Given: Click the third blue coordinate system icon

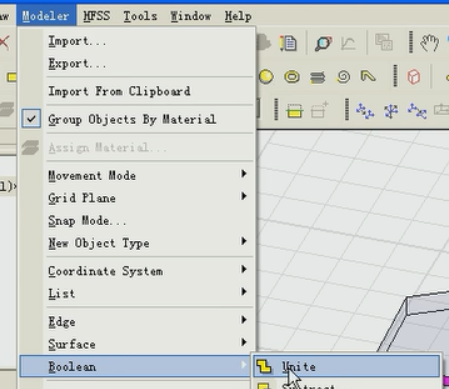Looking at the screenshot, I should pyautogui.click(x=417, y=111).
